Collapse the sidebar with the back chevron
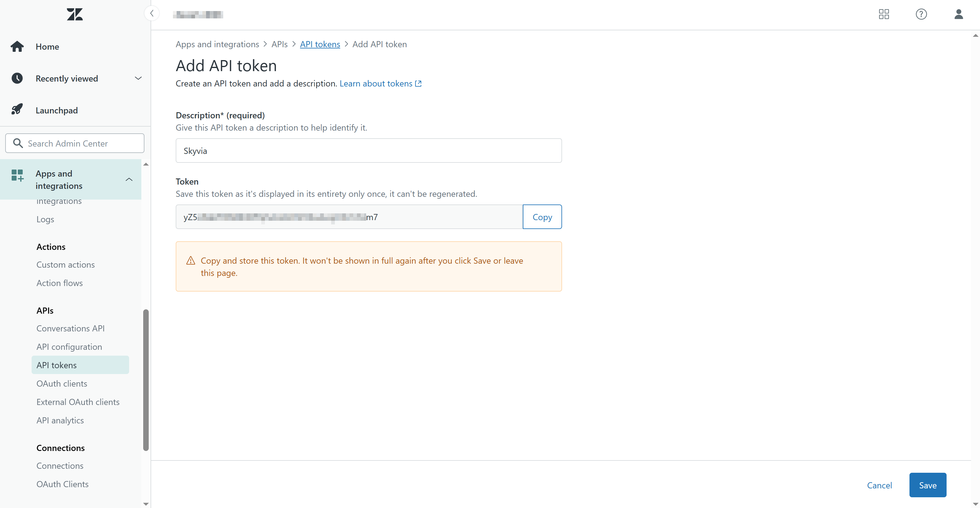This screenshot has height=508, width=980. pos(152,13)
